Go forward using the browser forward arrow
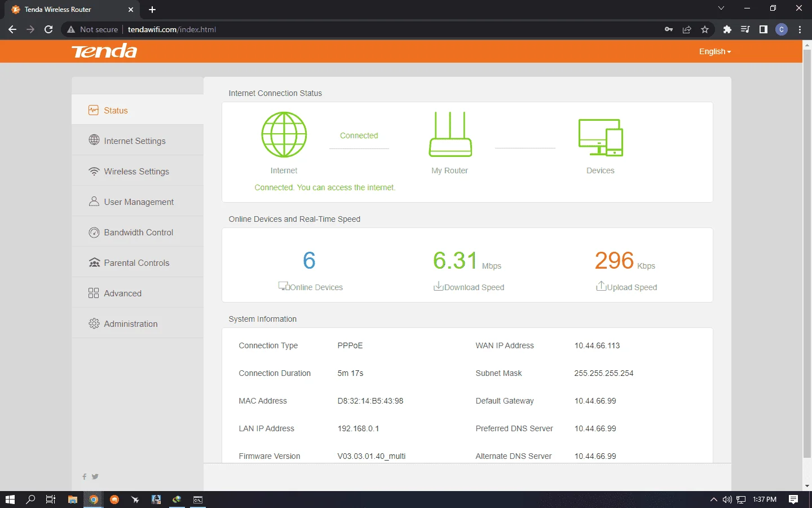The width and height of the screenshot is (812, 508). pos(30,29)
